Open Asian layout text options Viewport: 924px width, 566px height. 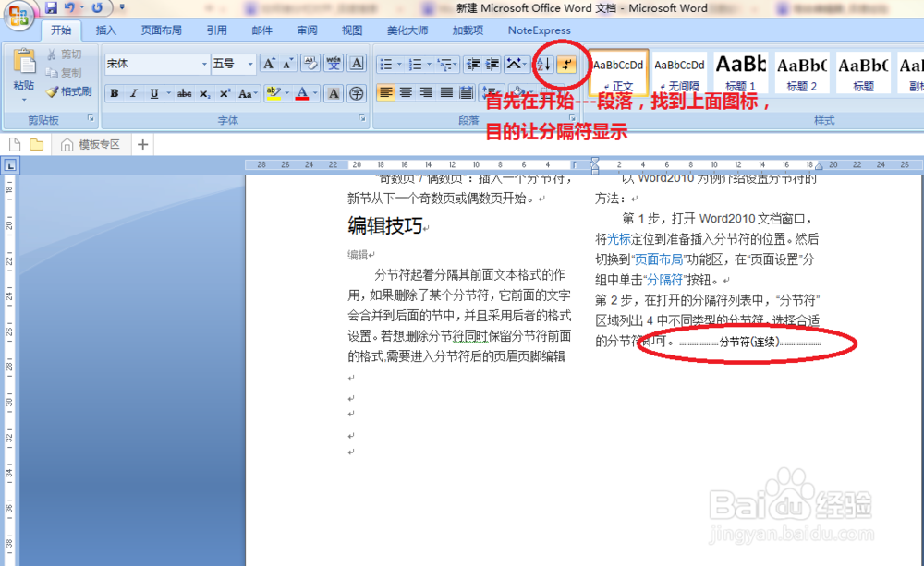pyautogui.click(x=516, y=64)
